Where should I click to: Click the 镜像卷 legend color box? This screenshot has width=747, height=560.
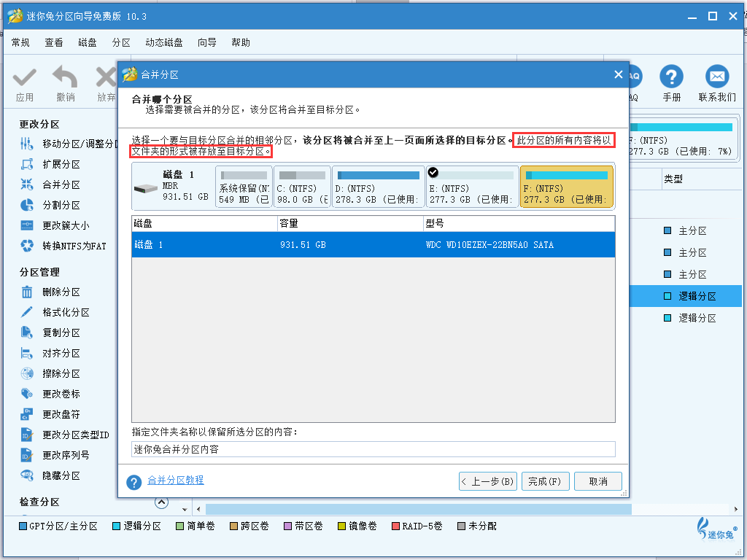(341, 526)
